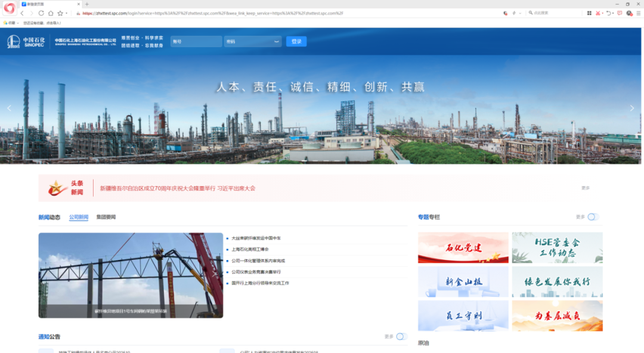The image size is (644, 353).
Task: Select the 公司新闻 news tab
Action: (x=79, y=217)
